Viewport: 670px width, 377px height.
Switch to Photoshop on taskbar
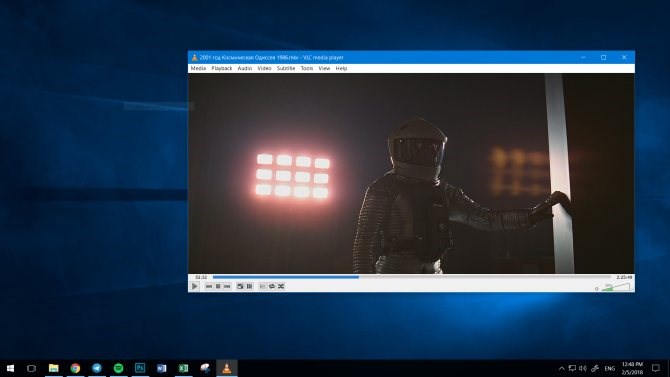coord(140,368)
